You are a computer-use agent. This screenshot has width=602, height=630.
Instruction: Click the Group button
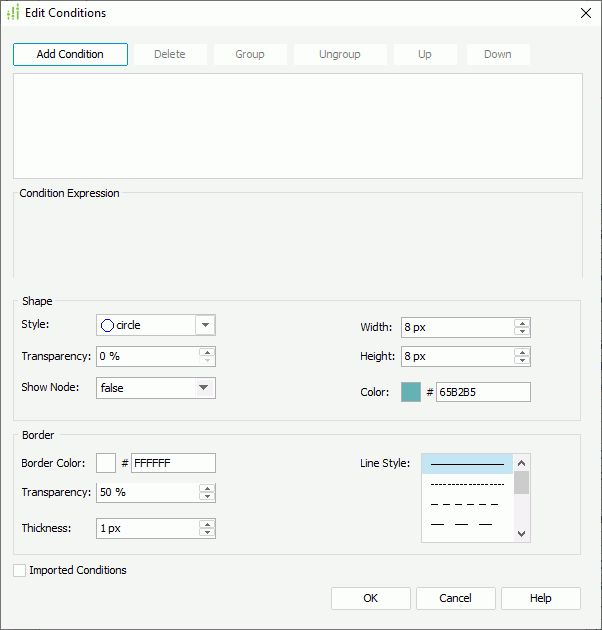click(250, 54)
